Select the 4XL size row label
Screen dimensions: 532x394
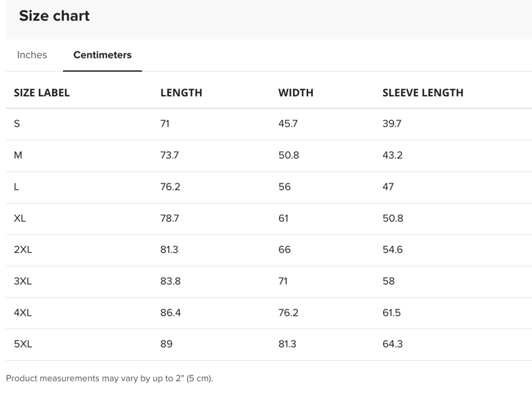tap(23, 312)
